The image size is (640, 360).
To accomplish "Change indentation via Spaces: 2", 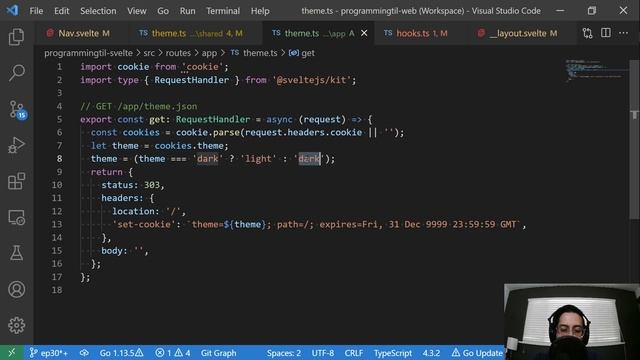I will click(284, 353).
